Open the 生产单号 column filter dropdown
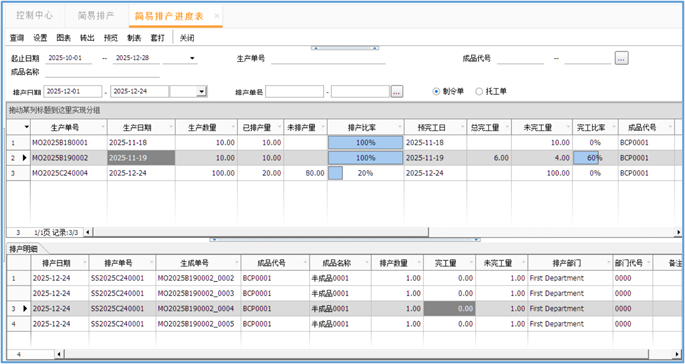Screen dimensions: 685x364 [103, 127]
